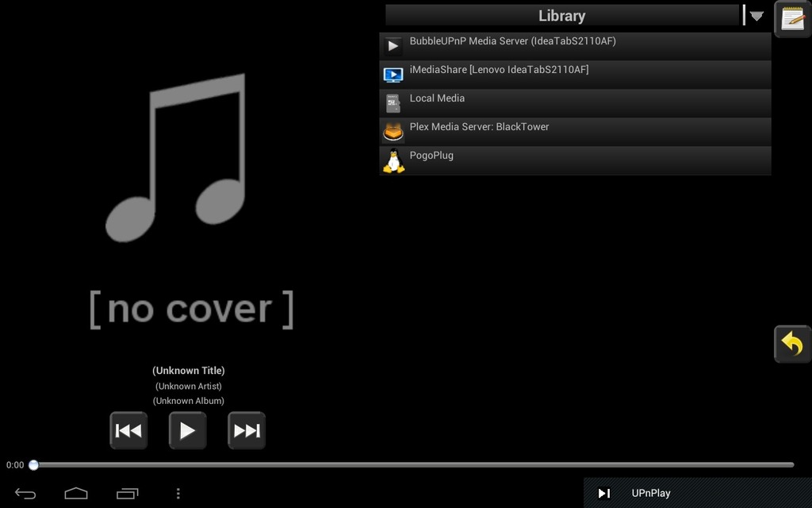
Task: Open BubbleUPnP Media Server (IdeaTabS2110AF)
Action: 575,46
